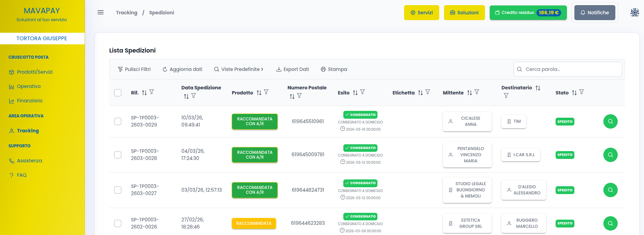Click Pulisci Filtri to clear filters

134,69
